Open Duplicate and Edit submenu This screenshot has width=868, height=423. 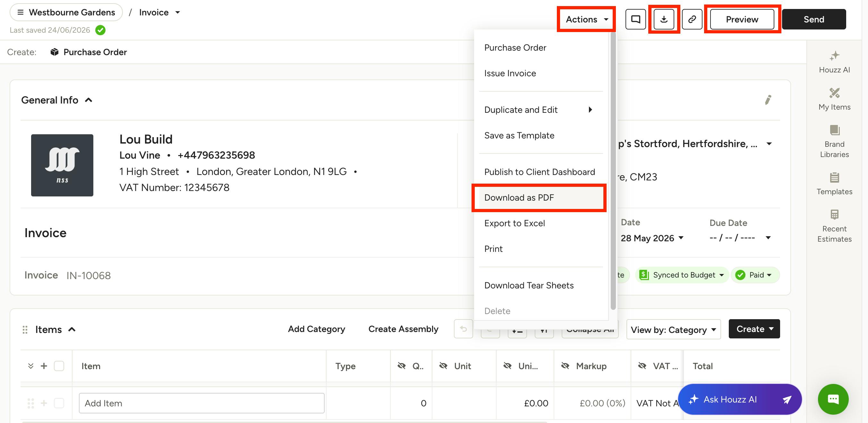click(541, 110)
